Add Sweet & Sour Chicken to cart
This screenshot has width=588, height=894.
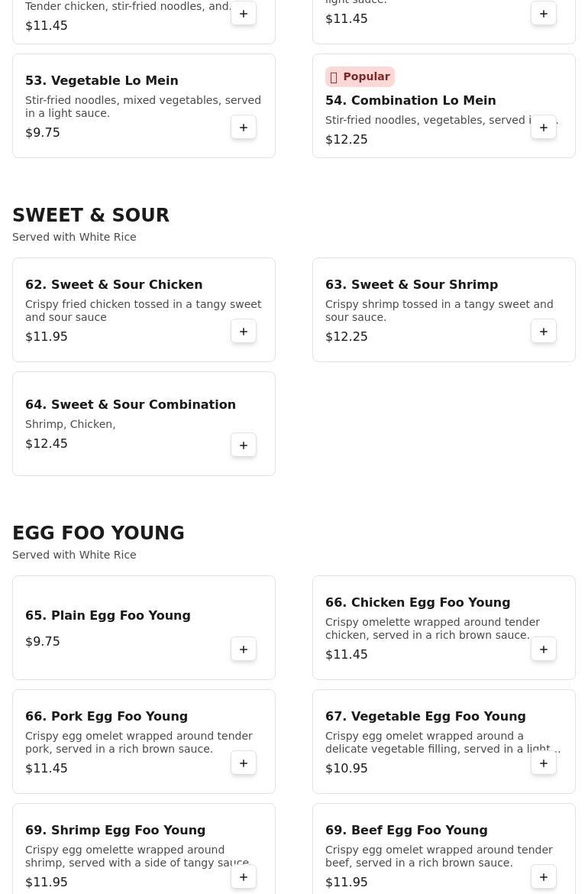point(244,332)
